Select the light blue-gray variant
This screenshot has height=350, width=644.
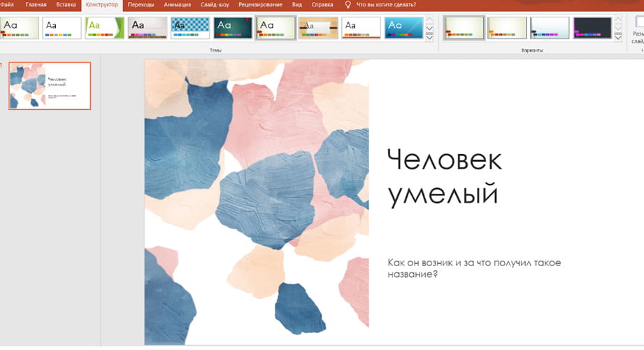(550, 28)
